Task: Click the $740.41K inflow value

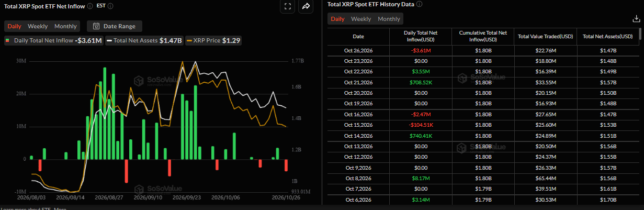Action: point(421,136)
